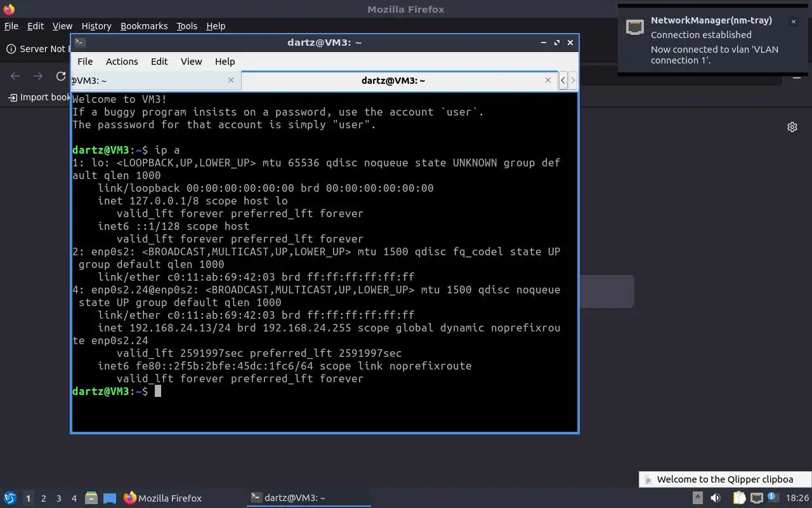This screenshot has width=812, height=508.
Task: Click the 'ip a' command text
Action: [x=167, y=150]
